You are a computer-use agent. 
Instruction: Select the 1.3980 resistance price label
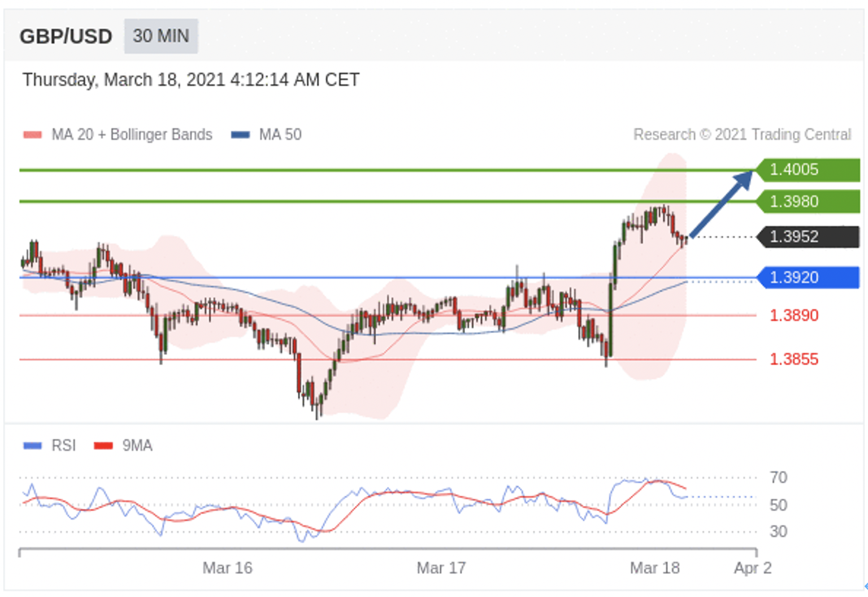pos(808,201)
